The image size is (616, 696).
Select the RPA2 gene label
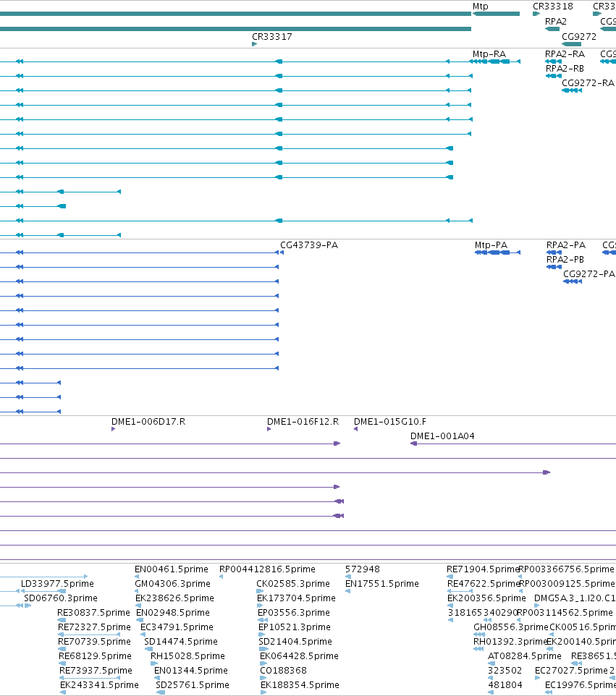click(556, 21)
